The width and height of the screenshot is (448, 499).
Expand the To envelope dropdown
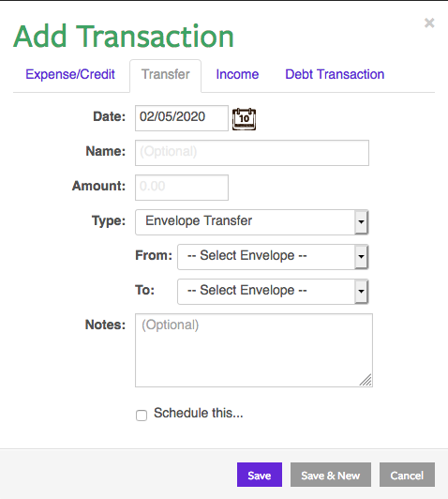click(x=273, y=292)
